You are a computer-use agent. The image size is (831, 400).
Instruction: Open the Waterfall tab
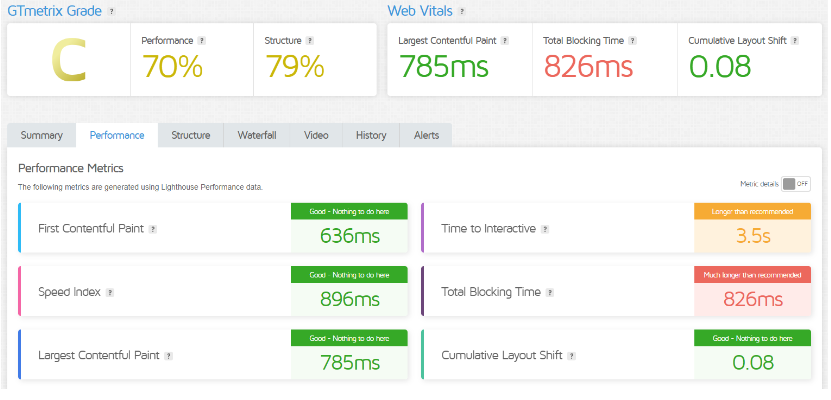click(257, 135)
